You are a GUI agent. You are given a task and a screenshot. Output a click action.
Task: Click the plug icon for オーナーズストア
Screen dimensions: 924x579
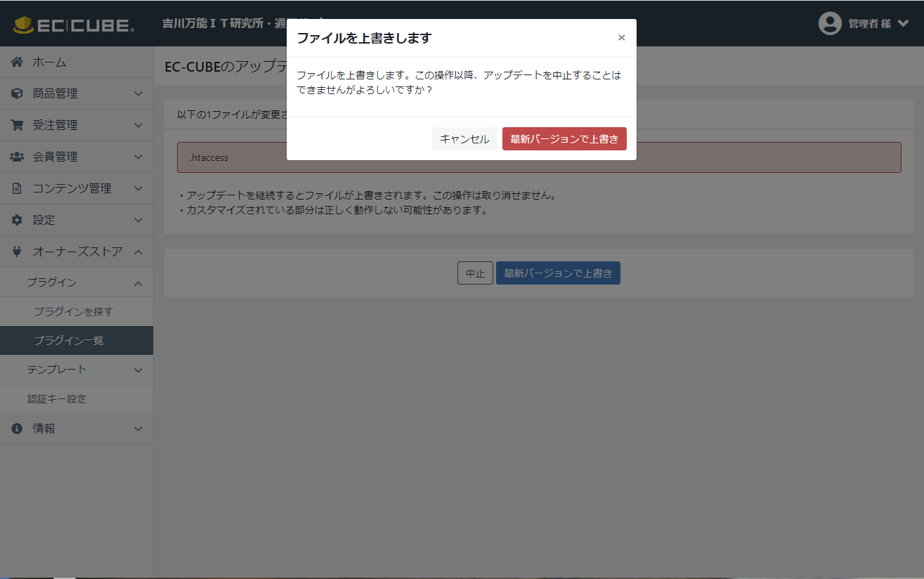(x=17, y=252)
